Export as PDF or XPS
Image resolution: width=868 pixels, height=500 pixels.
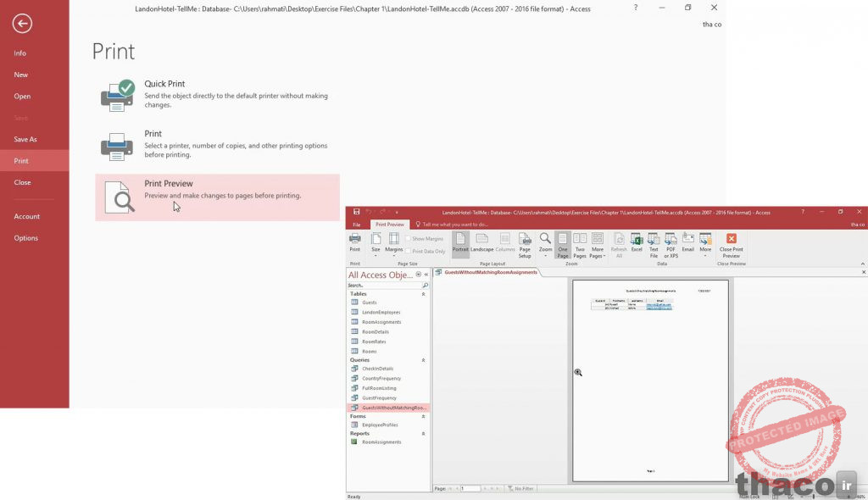(671, 245)
